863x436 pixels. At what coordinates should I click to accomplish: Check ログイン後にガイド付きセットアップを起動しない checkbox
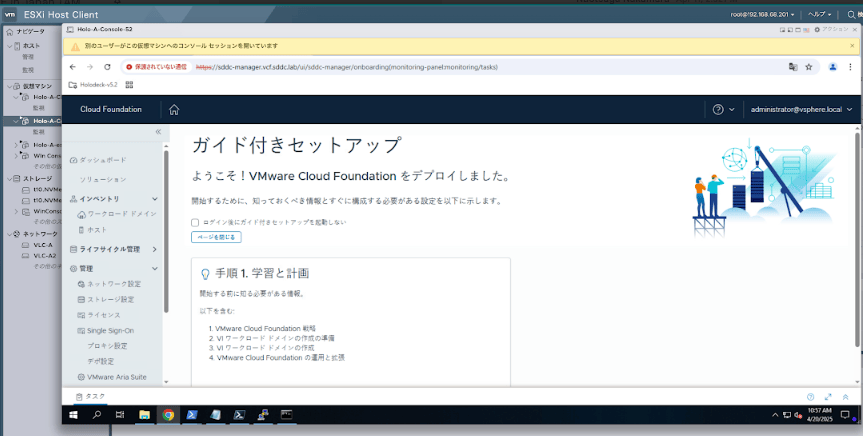[195, 222]
